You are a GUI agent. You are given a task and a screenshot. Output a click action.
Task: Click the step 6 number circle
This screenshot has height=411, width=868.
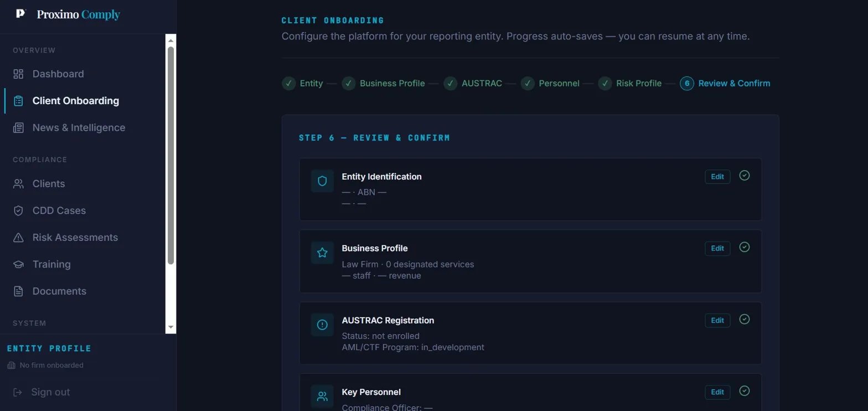point(687,84)
